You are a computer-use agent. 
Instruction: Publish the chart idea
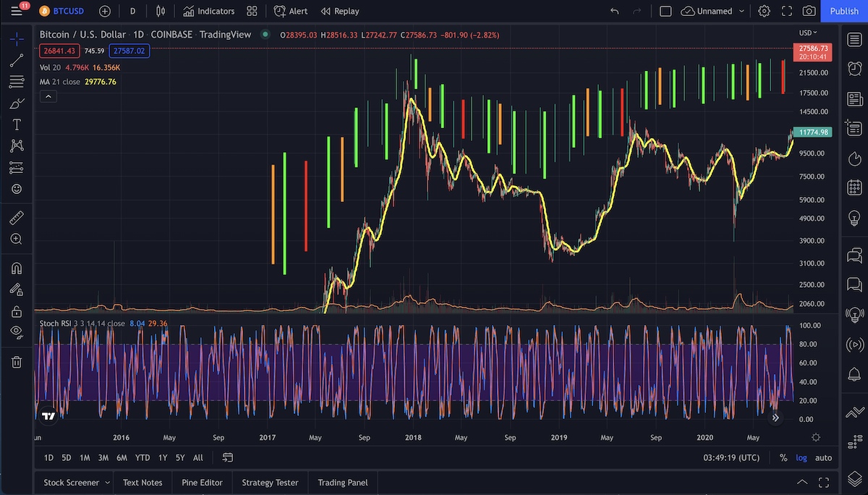pyautogui.click(x=844, y=12)
